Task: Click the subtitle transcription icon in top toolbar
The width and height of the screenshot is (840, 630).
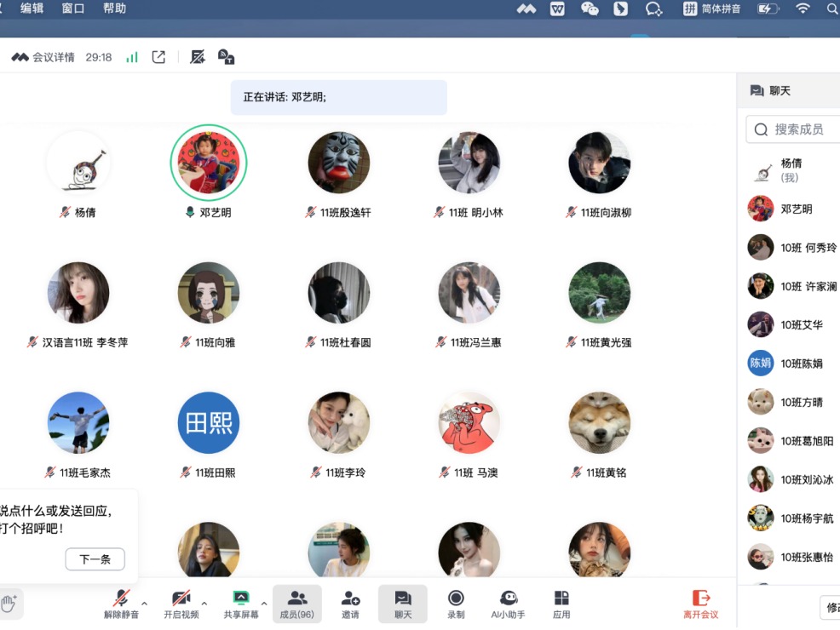Action: click(x=226, y=57)
